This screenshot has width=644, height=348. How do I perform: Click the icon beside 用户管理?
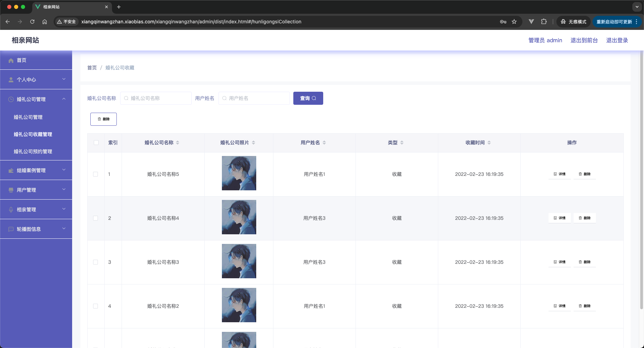pos(11,190)
